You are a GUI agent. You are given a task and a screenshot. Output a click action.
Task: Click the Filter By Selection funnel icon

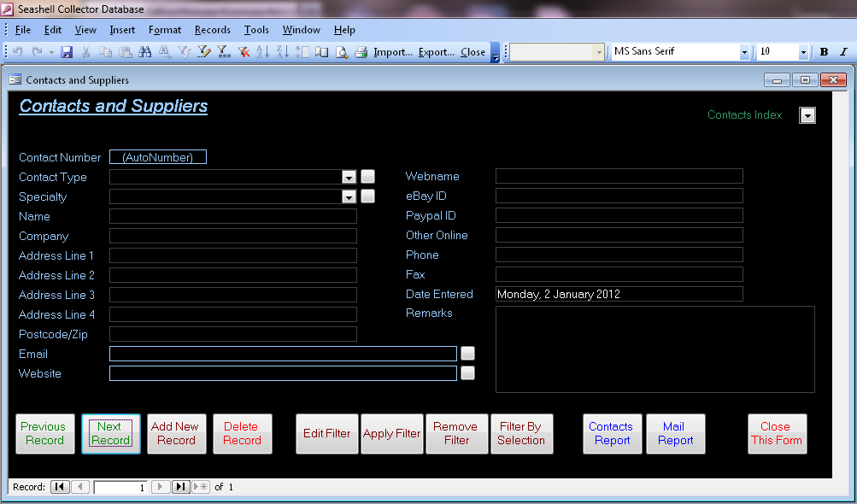(x=184, y=52)
